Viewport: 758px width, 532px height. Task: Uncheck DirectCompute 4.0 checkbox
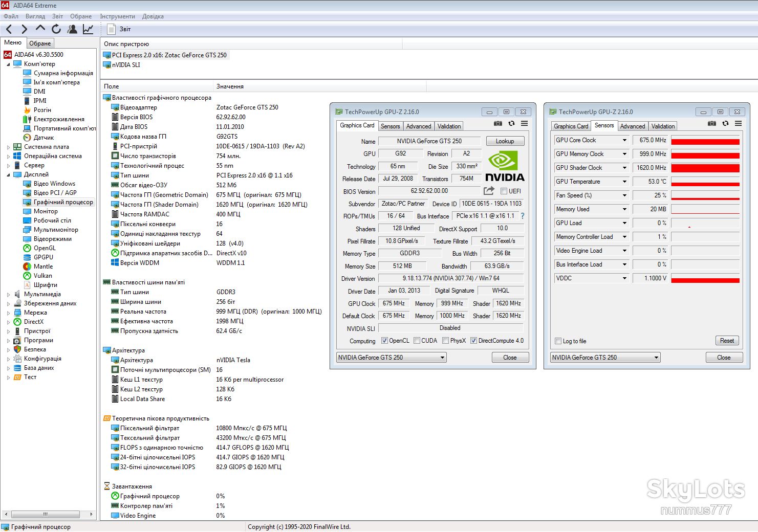click(x=474, y=341)
